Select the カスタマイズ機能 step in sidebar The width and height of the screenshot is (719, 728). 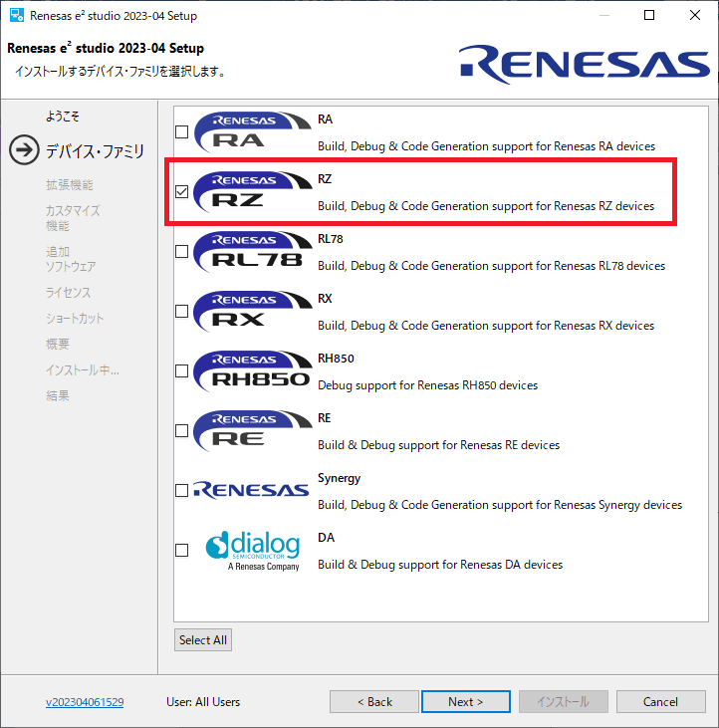[x=73, y=218]
